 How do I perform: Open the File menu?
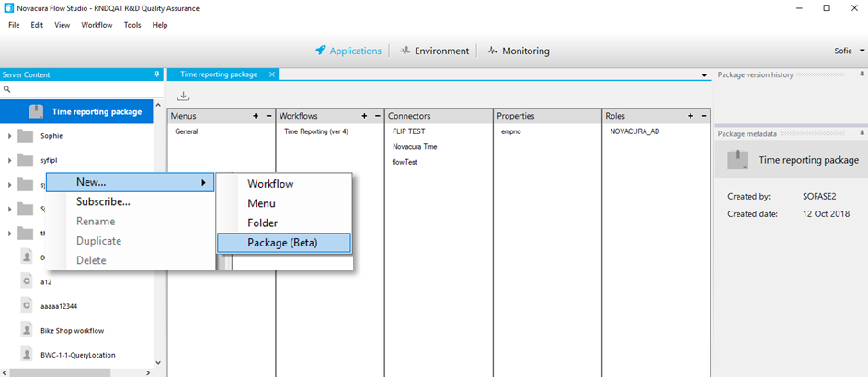click(14, 25)
